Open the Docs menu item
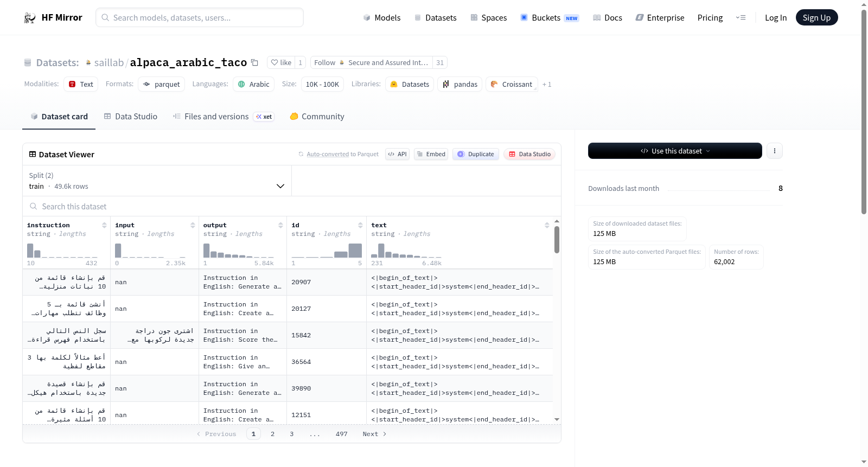 tap(607, 18)
